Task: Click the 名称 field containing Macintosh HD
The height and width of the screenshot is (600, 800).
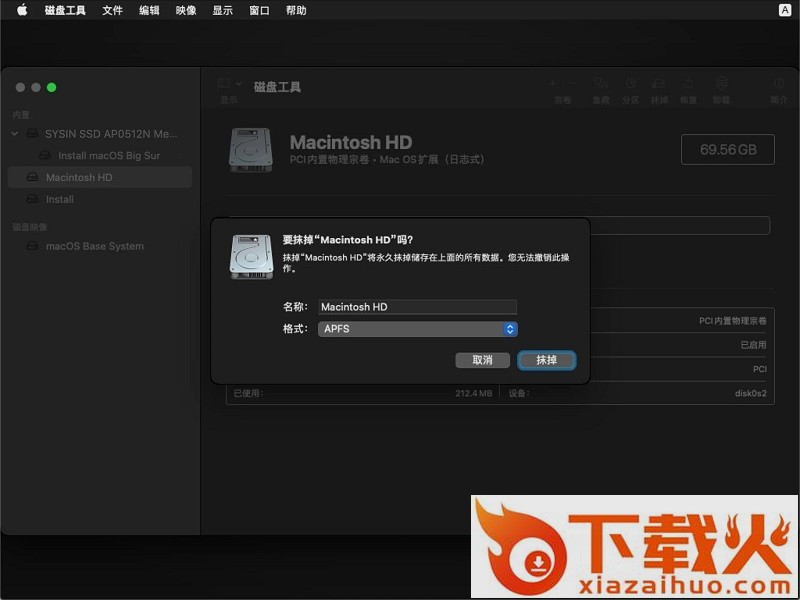Action: click(x=417, y=307)
